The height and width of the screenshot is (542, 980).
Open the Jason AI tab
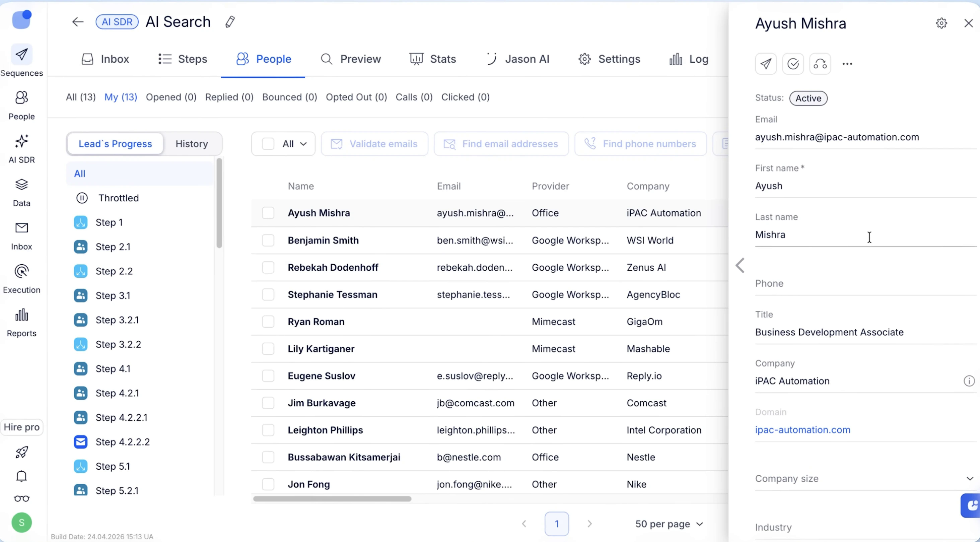tap(517, 59)
